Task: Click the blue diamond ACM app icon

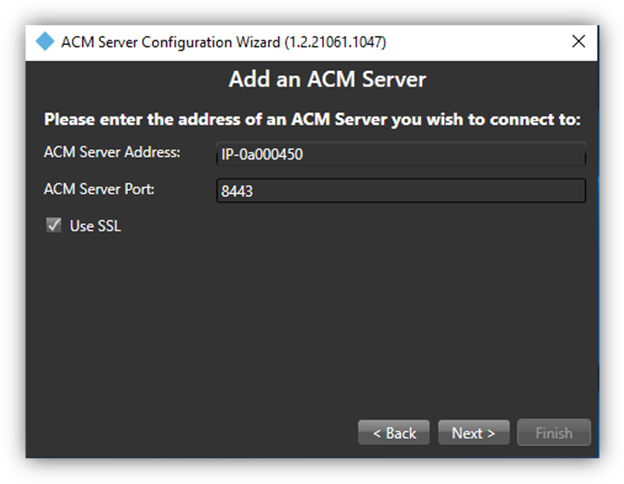Action: [x=44, y=42]
